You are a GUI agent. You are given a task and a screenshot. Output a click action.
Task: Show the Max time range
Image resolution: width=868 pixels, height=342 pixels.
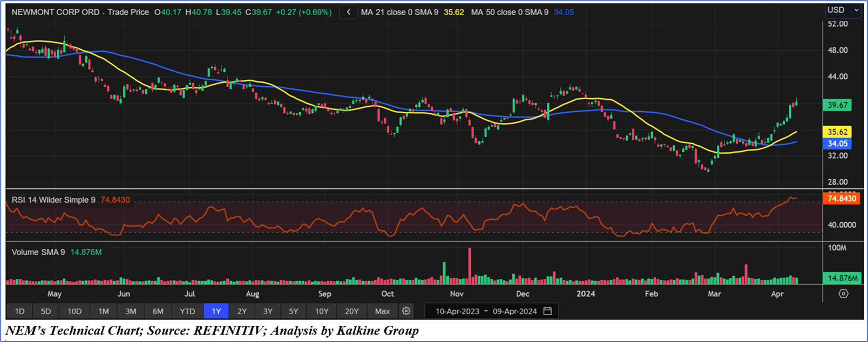tap(382, 311)
